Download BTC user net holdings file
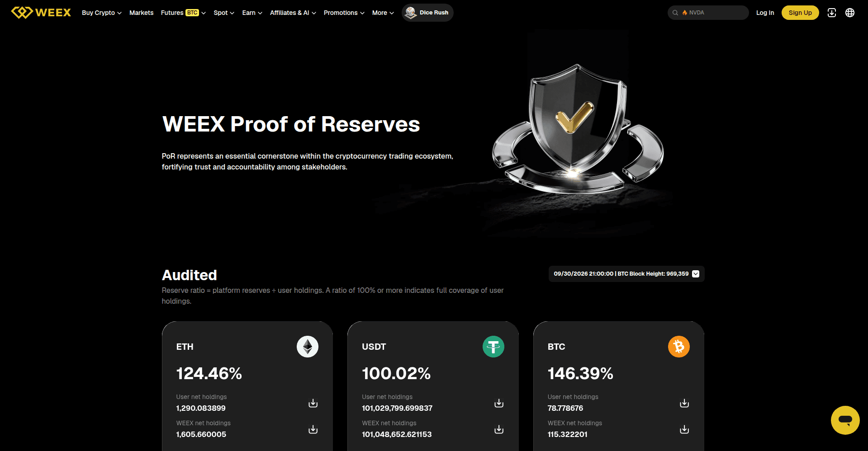 684,403
